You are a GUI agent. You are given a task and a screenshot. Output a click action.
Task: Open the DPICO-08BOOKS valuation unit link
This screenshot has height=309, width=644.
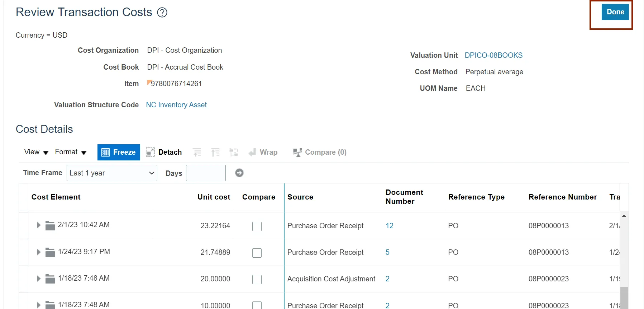(493, 55)
